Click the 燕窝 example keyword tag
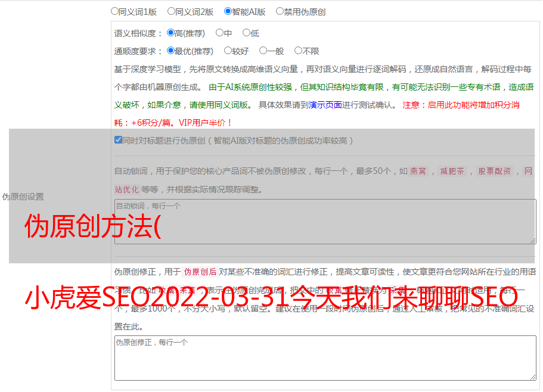The image size is (543, 392). (418, 171)
